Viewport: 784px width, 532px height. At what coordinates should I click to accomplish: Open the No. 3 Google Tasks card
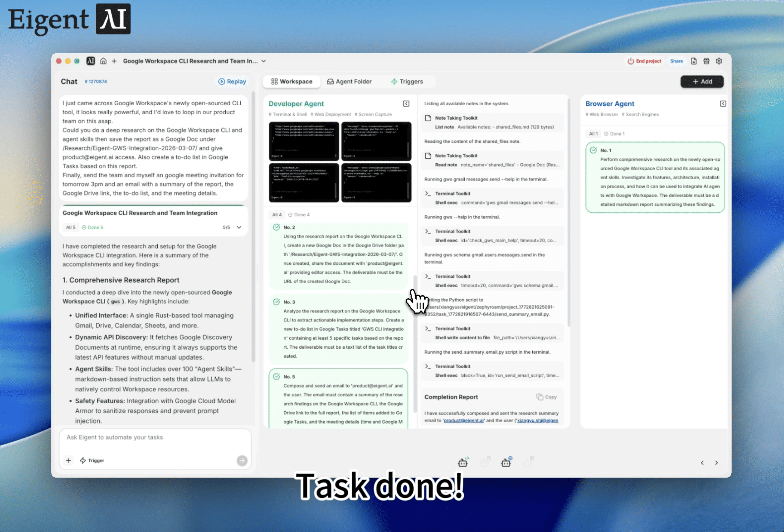coord(339,329)
